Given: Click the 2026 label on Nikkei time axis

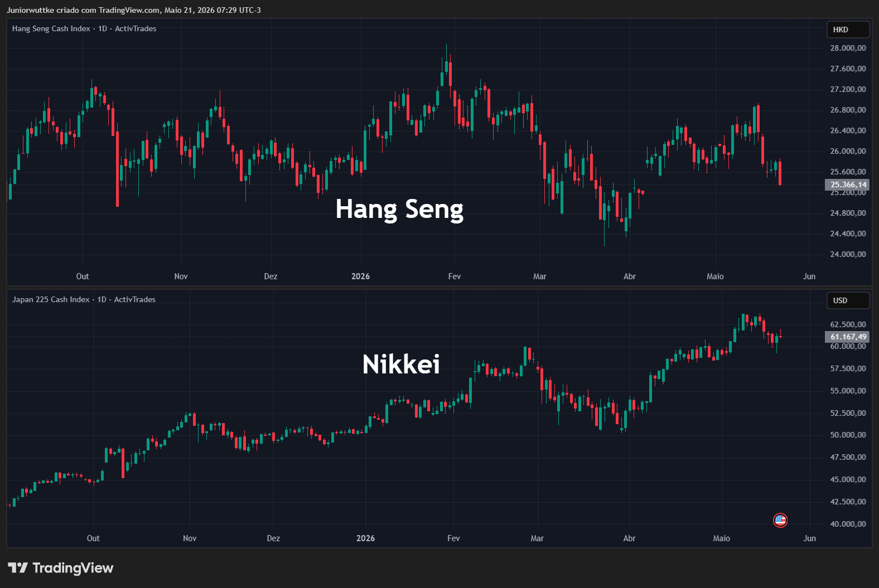Looking at the screenshot, I should [365, 538].
